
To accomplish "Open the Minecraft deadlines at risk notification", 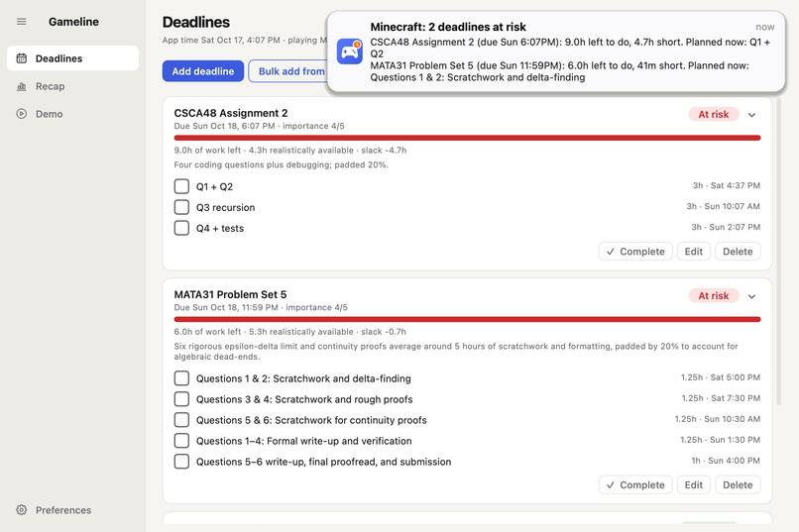I will coord(556,52).
